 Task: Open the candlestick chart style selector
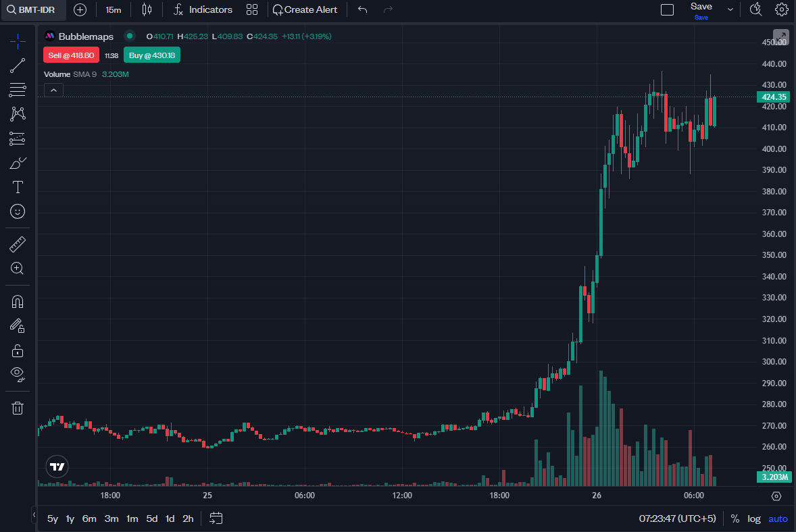[147, 9]
